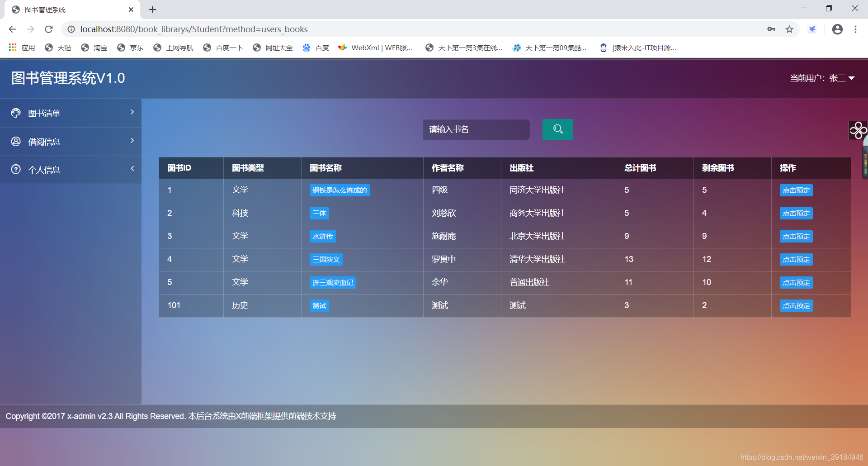The image size is (868, 466).
Task: Click the 图书管理系统 browser tab
Action: (x=72, y=10)
